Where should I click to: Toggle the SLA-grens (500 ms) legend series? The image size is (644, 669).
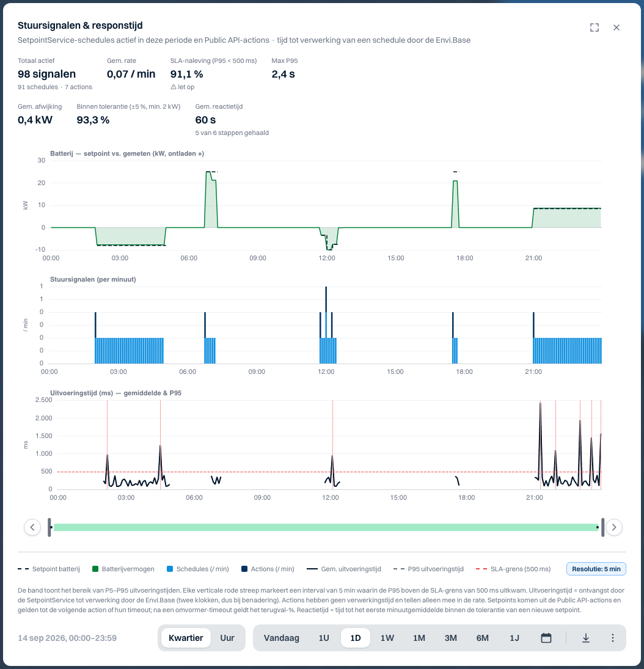[x=513, y=569]
